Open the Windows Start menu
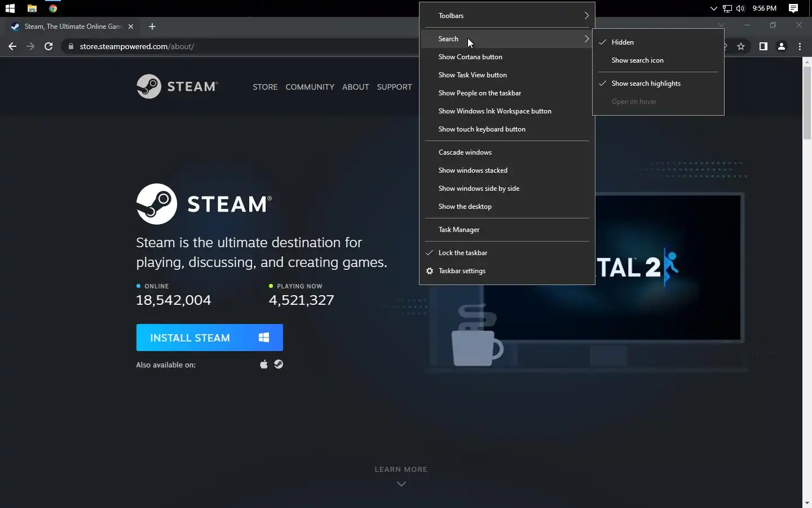Image resolution: width=812 pixels, height=508 pixels. pyautogui.click(x=10, y=8)
